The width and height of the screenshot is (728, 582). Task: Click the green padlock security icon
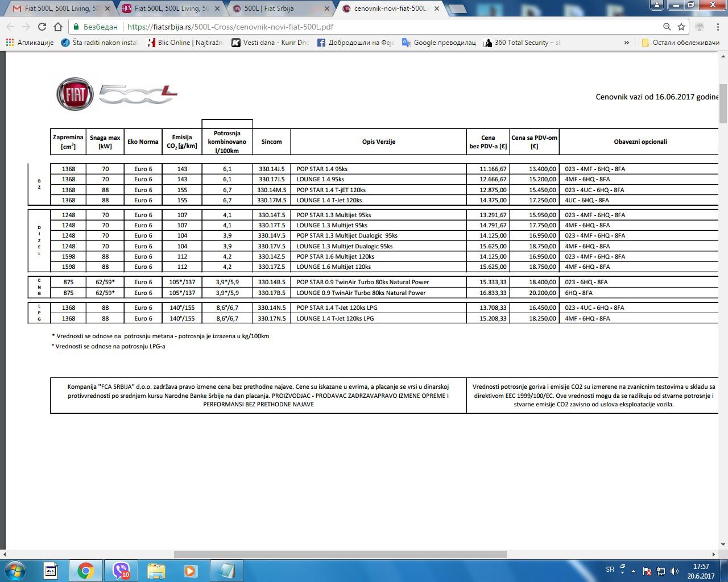(x=76, y=27)
